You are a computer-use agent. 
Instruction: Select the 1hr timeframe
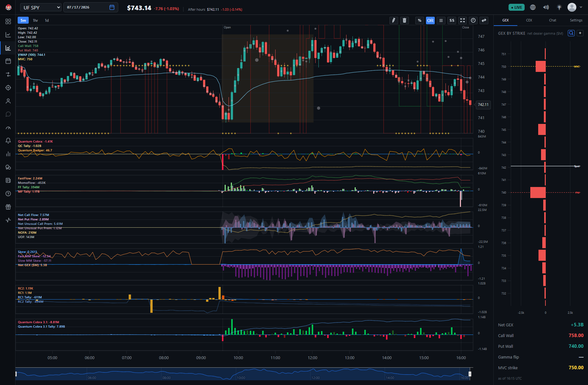tap(35, 20)
